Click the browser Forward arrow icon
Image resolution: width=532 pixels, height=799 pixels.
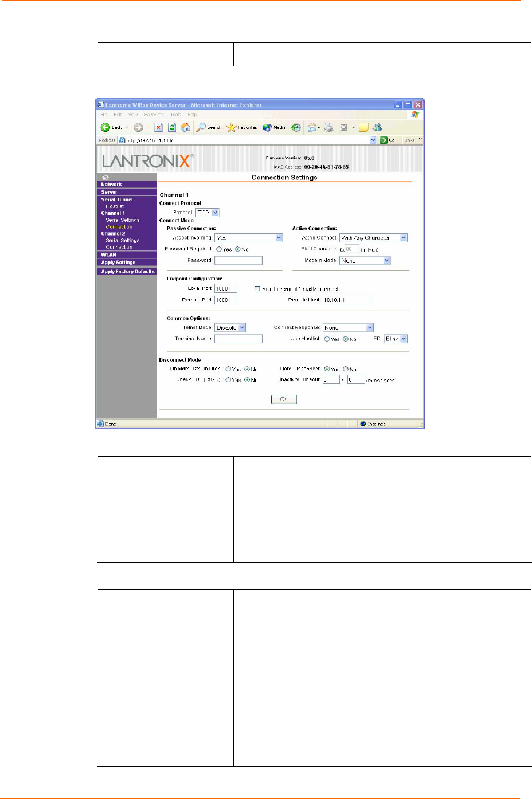click(138, 127)
